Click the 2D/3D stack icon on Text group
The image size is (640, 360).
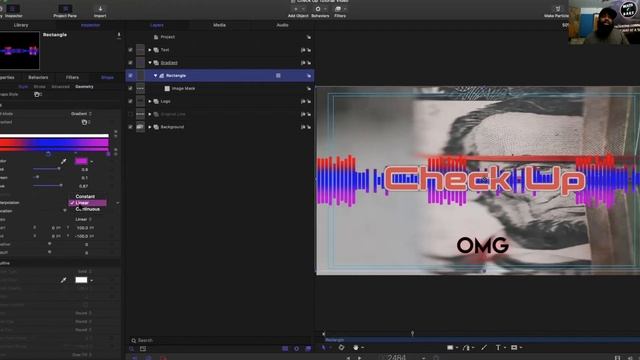(x=302, y=50)
